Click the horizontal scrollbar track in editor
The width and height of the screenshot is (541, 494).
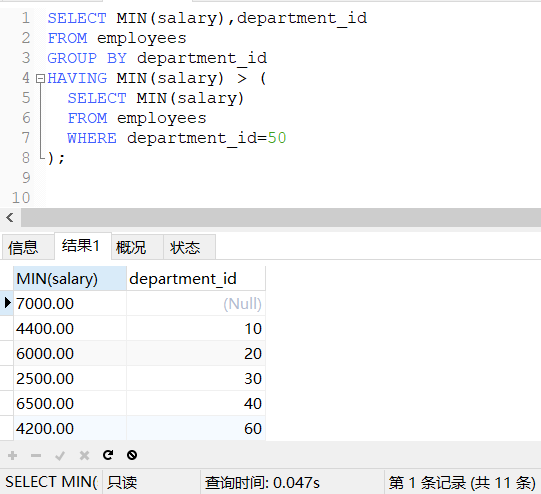coord(281,217)
